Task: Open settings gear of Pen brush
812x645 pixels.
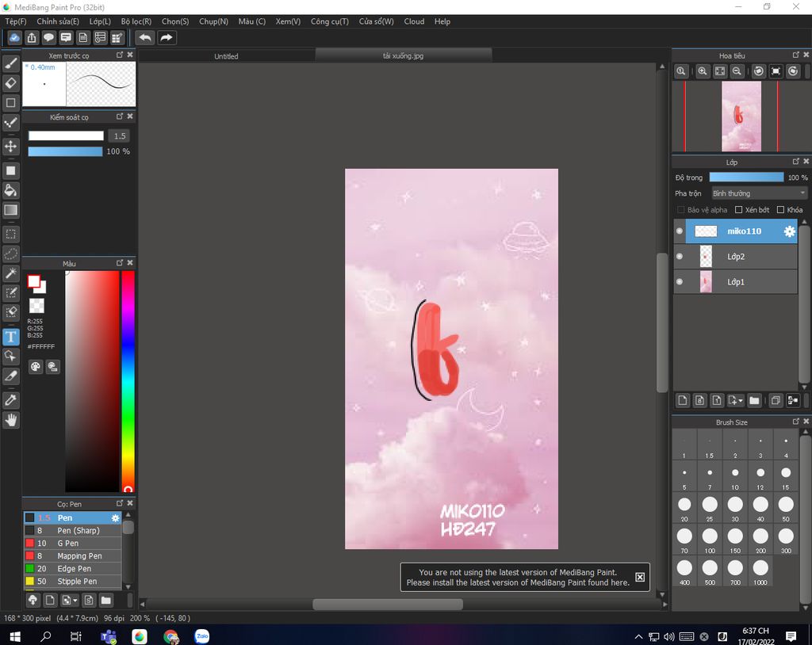Action: click(x=115, y=517)
